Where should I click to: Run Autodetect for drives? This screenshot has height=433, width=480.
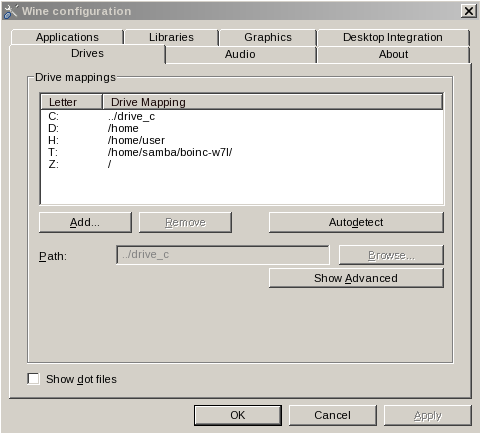[356, 222]
